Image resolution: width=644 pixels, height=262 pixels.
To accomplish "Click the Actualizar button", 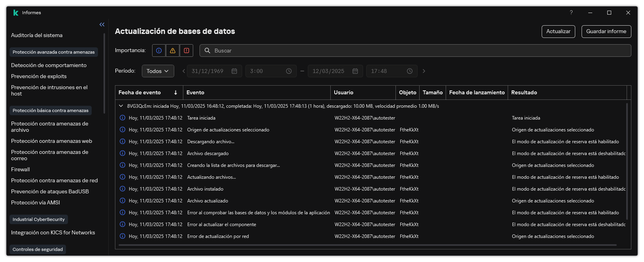I will click(x=558, y=32).
